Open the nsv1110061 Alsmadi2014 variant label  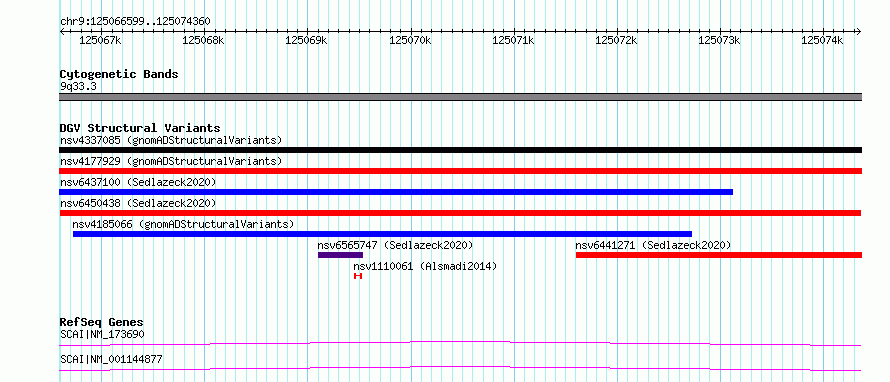click(x=425, y=266)
